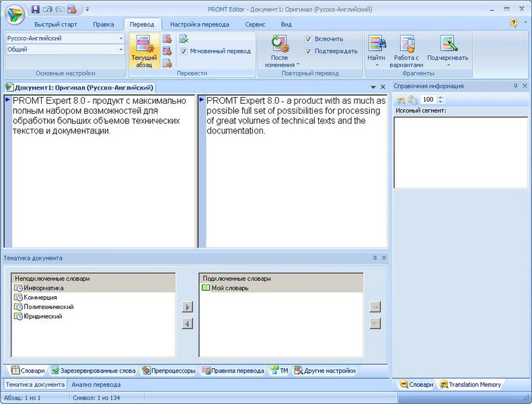Click the Текущий абзац translate icon
The image size is (532, 404).
144,46
